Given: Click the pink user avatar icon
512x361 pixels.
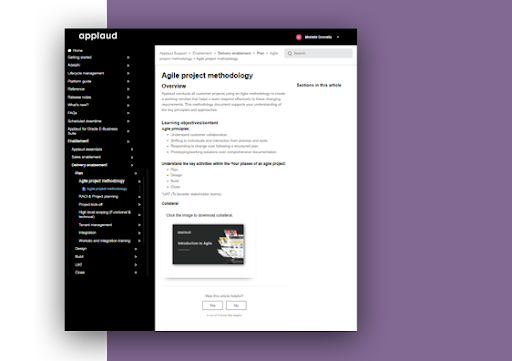Looking at the screenshot, I should coord(299,37).
